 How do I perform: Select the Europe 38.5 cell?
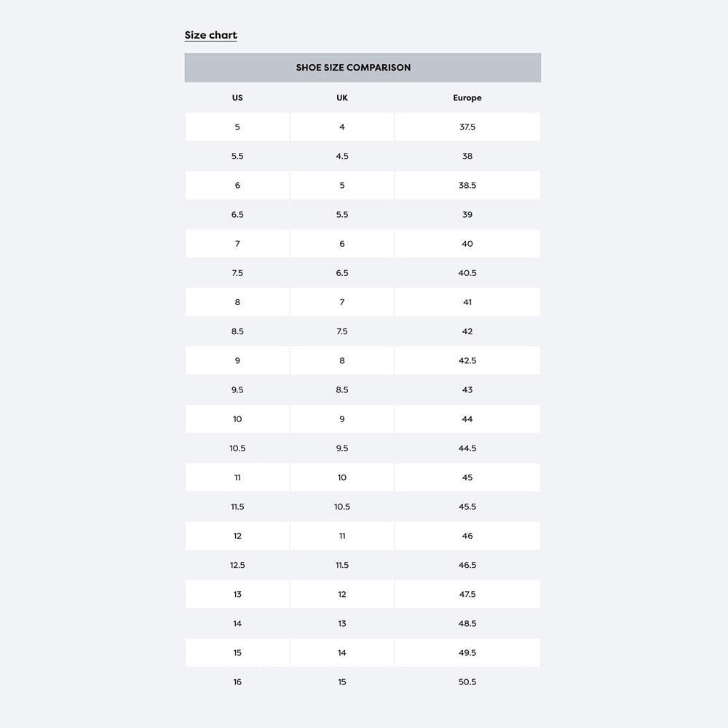[x=467, y=186]
